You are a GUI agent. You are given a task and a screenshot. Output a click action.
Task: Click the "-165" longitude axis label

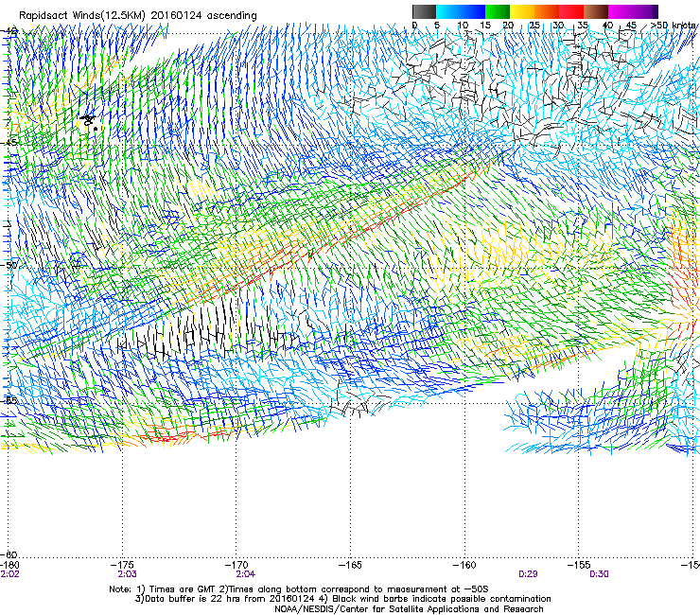pos(350,565)
